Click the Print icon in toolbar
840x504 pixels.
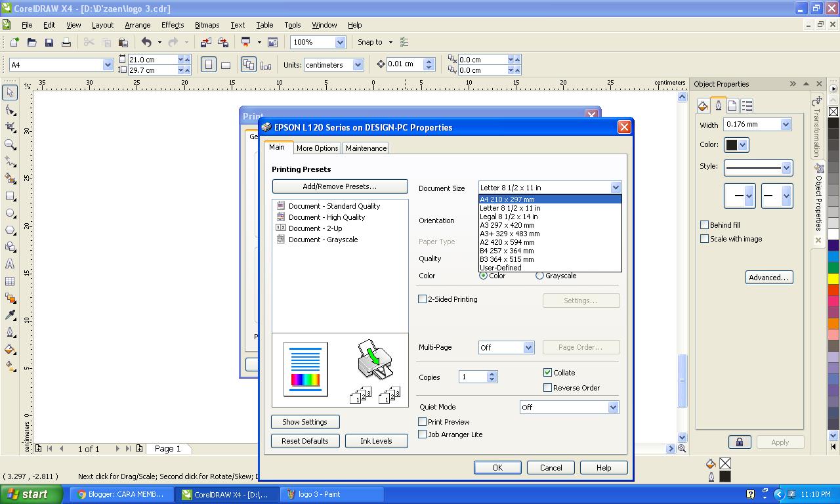click(x=66, y=42)
